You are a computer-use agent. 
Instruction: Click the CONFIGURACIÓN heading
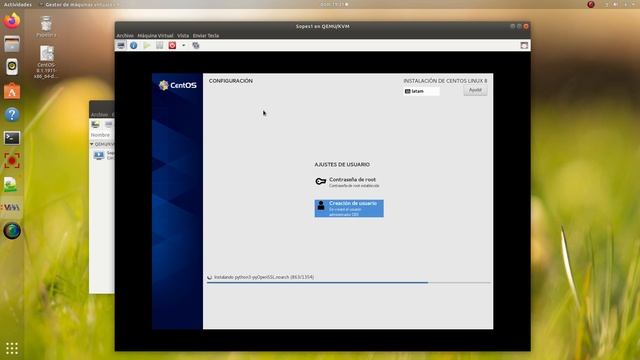click(x=231, y=81)
